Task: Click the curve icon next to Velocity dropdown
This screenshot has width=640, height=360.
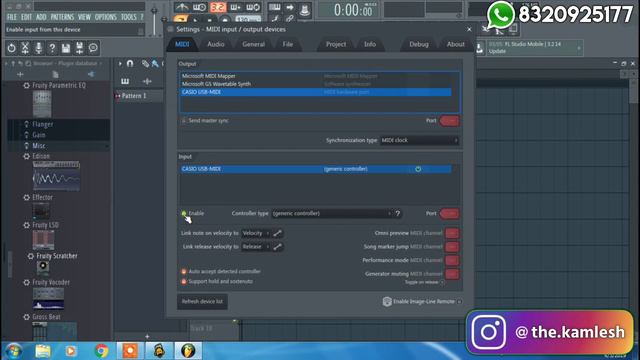Action: (x=278, y=233)
